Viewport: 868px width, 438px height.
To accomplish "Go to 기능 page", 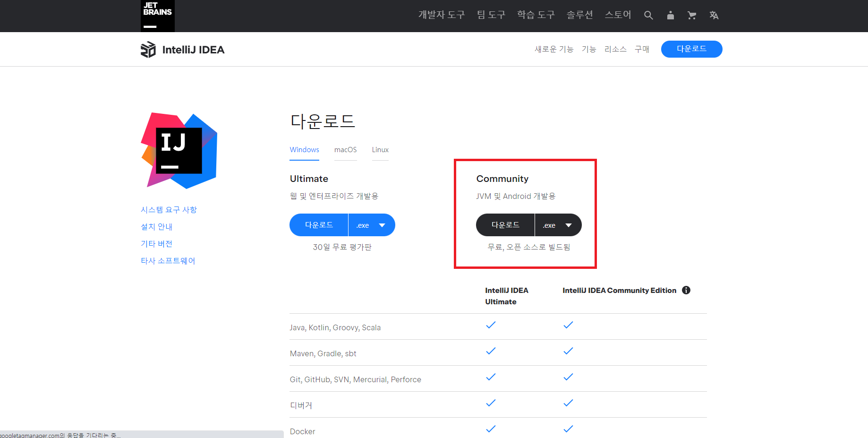I will pos(589,49).
